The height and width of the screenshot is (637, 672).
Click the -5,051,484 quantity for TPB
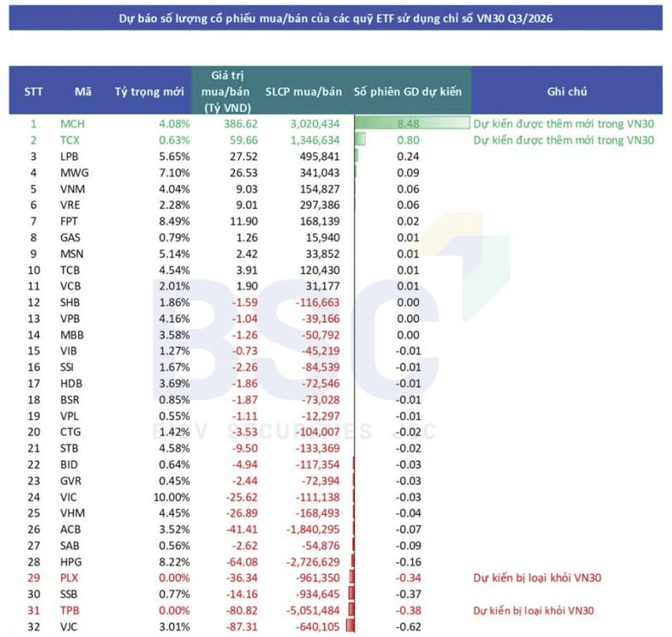click(313, 610)
